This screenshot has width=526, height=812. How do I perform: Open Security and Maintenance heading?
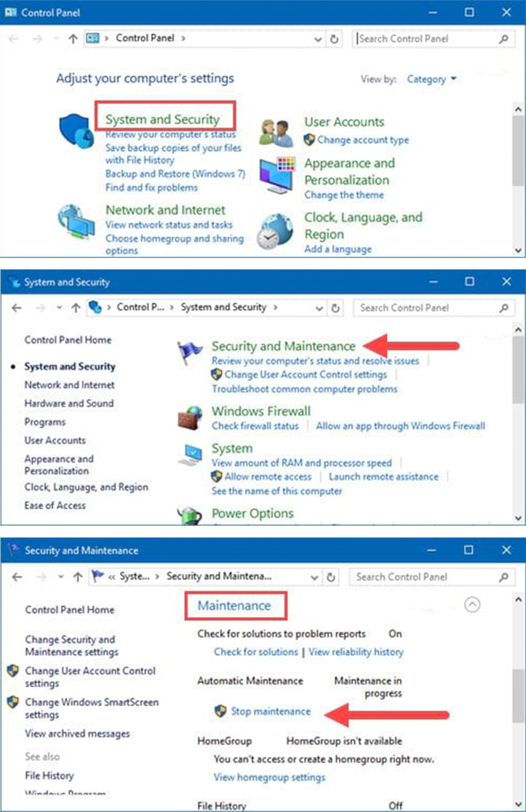coord(284,346)
